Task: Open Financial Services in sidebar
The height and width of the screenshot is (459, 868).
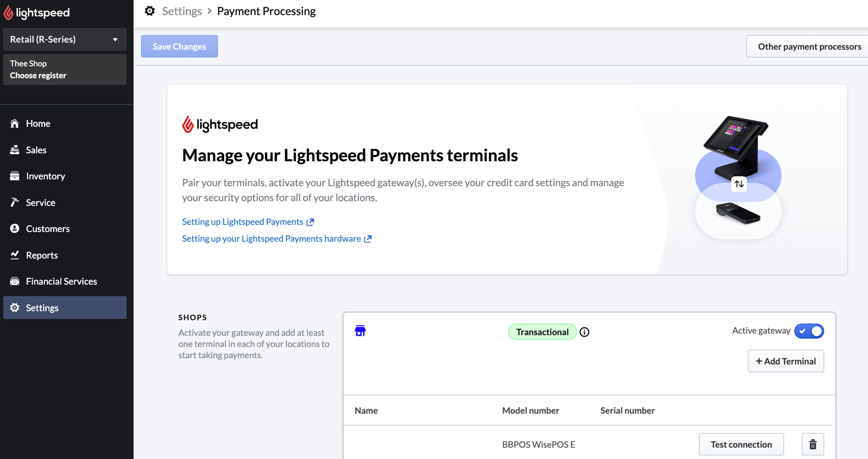Action: [65, 281]
